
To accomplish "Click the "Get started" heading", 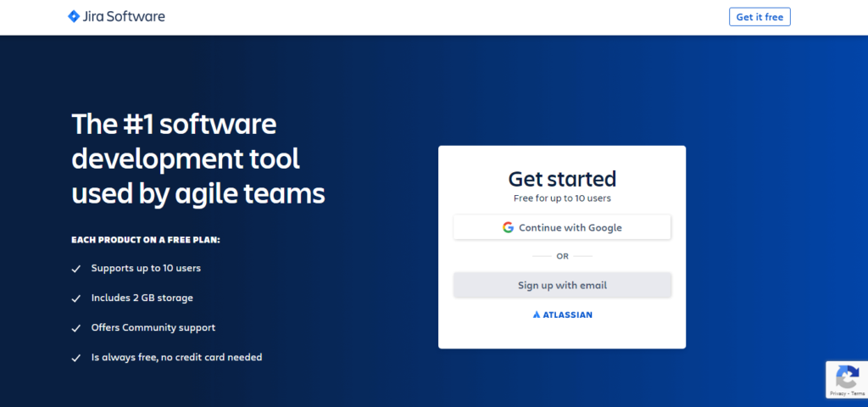I will point(562,179).
